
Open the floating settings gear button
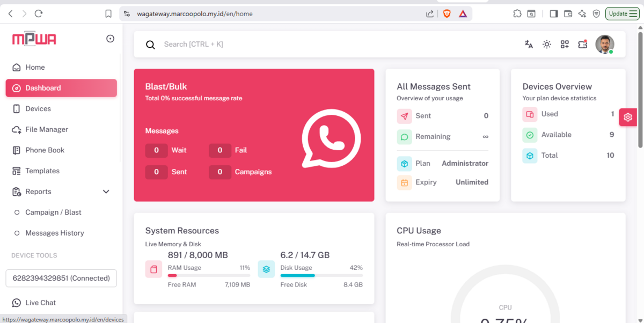coord(628,118)
